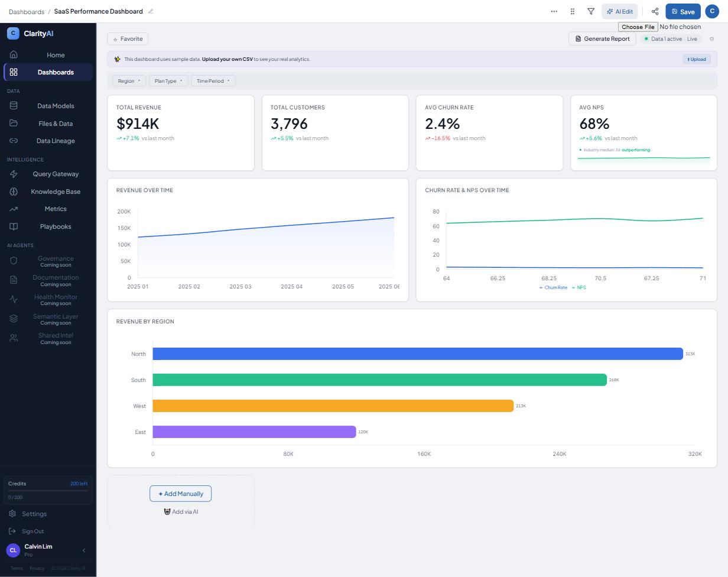Image resolution: width=728 pixels, height=577 pixels.
Task: Open the filter funnel icon
Action: (590, 11)
